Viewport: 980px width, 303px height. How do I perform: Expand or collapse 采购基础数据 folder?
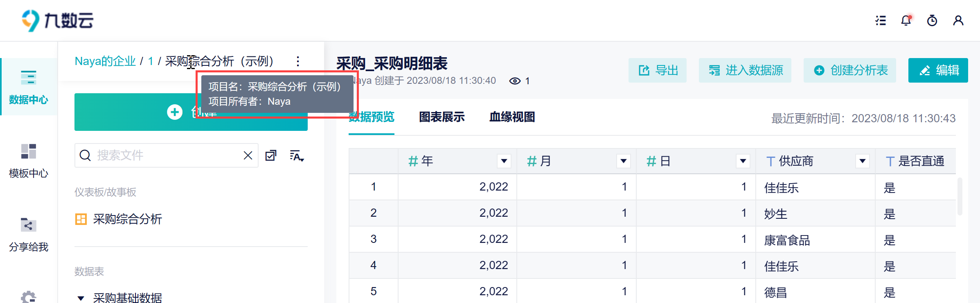click(81, 298)
